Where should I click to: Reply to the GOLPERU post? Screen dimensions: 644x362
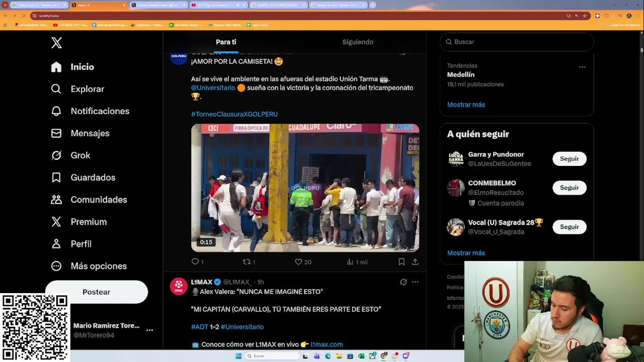click(196, 262)
